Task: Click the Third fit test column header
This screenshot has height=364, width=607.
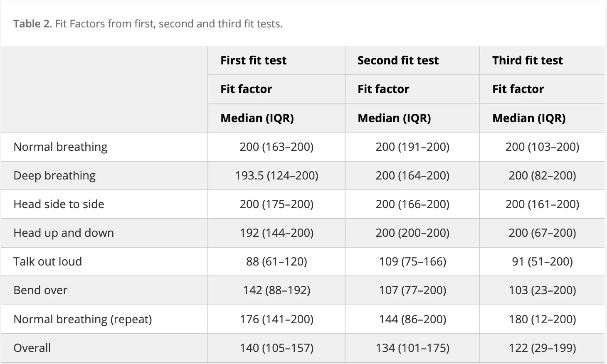Action: 527,60
